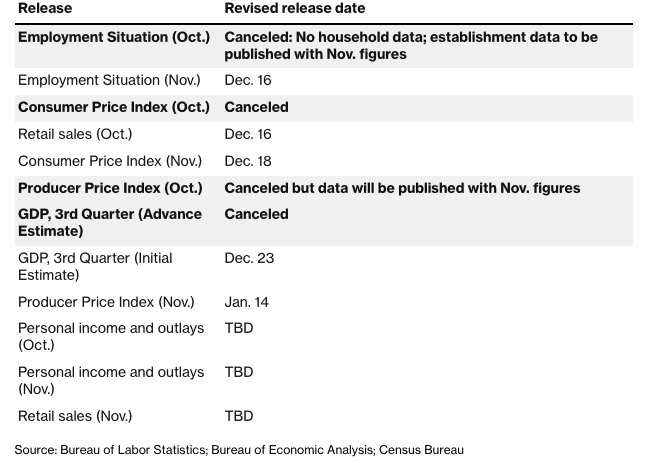
Task: Click the Dec. 18 release date
Action: pos(247,161)
